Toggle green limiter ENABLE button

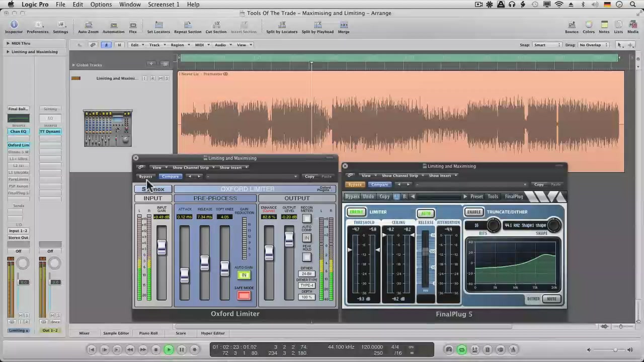coord(356,212)
